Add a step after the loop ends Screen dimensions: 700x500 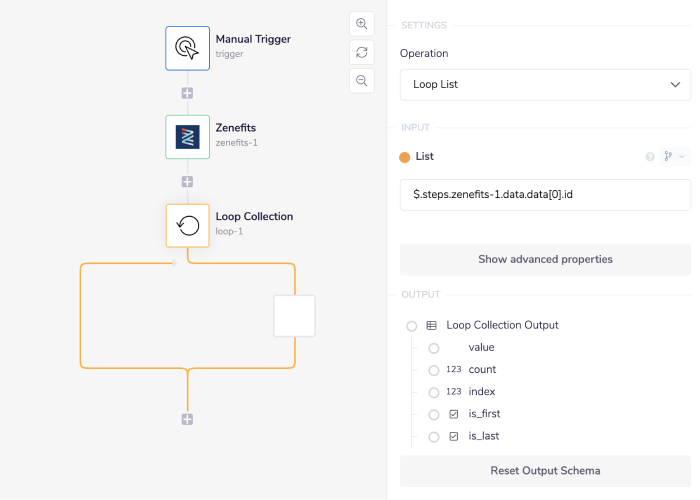[x=187, y=419]
